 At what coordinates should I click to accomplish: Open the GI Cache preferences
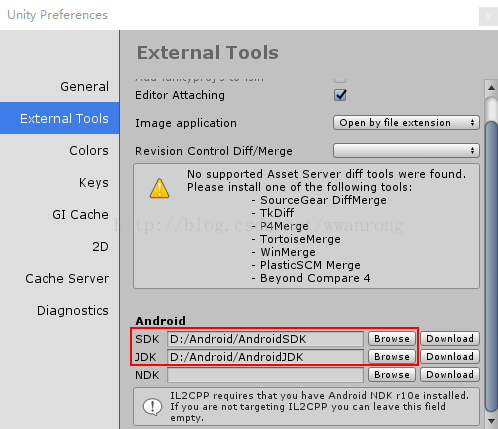[x=80, y=214]
